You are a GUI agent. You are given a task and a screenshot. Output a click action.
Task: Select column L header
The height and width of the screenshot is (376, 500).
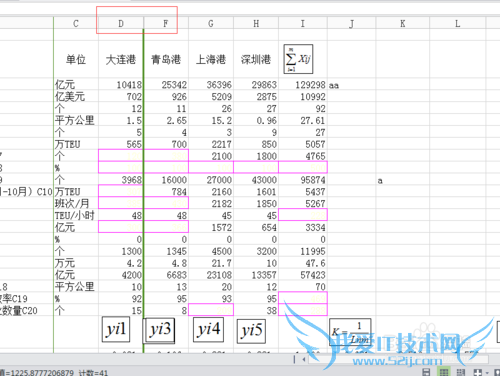458,23
